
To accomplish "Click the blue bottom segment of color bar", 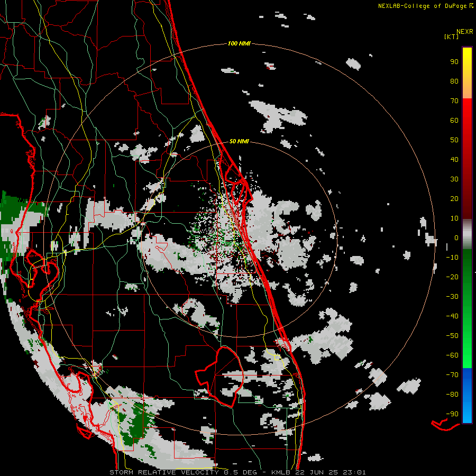I will (467, 396).
